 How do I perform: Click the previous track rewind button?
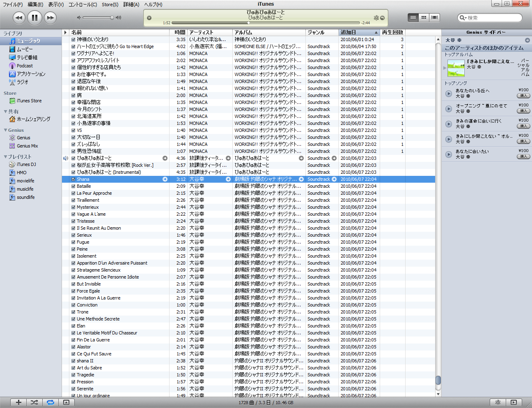click(x=19, y=18)
